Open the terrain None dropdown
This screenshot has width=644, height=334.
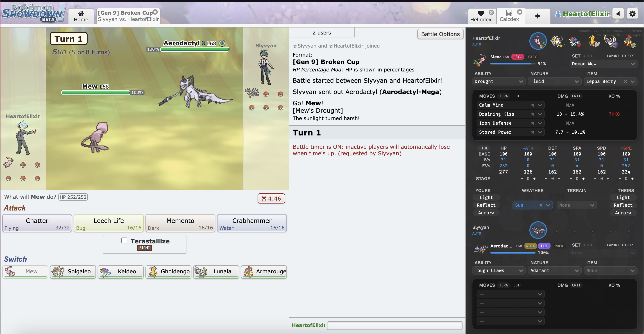(x=576, y=205)
